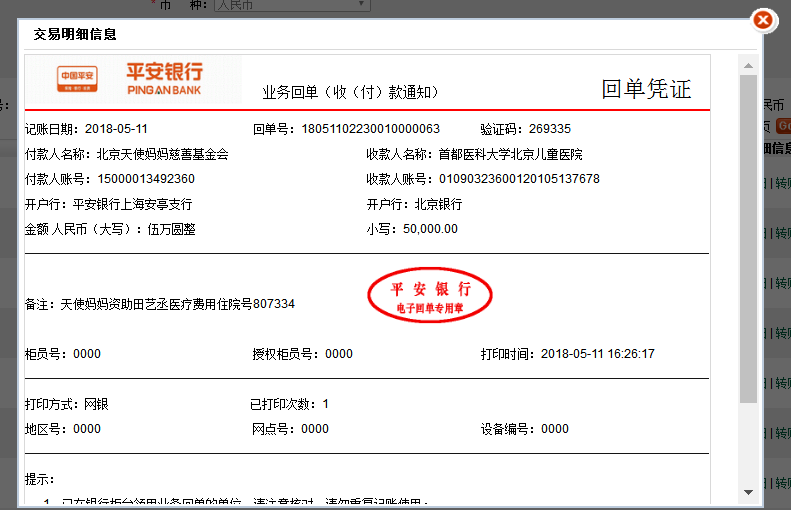Click the 授权柜员号 value 0000
Viewport: 791px width, 510px height.
[x=338, y=354]
